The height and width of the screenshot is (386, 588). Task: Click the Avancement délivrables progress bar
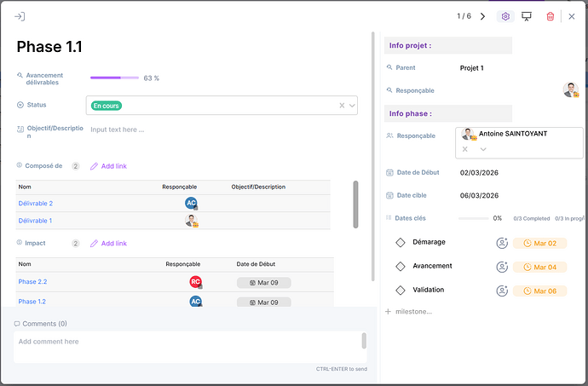[x=114, y=78]
